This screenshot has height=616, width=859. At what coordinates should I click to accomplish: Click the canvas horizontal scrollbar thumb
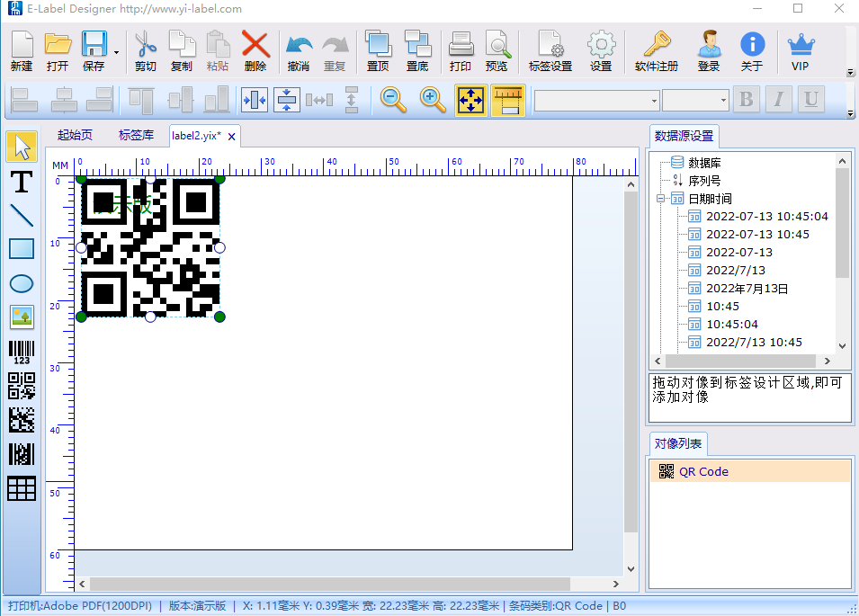click(330, 584)
